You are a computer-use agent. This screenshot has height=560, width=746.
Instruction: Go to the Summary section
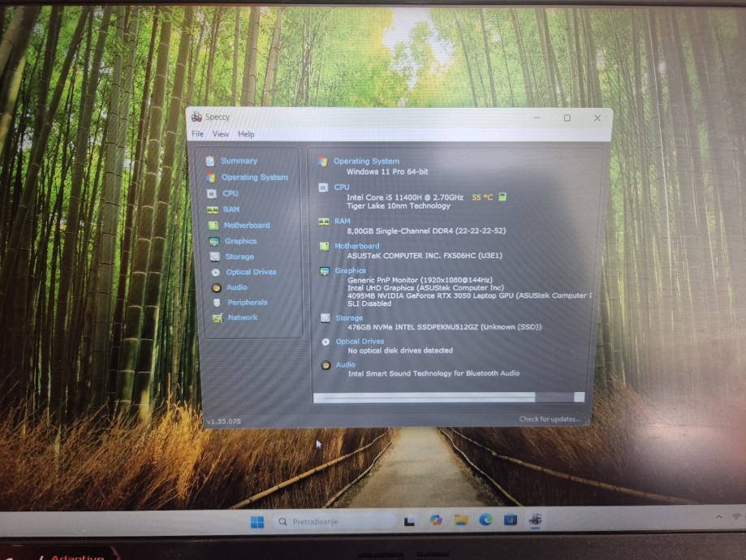(x=239, y=161)
